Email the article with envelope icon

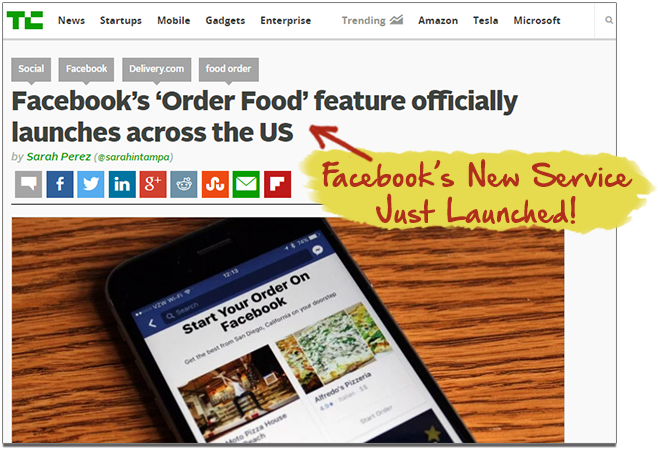(246, 184)
